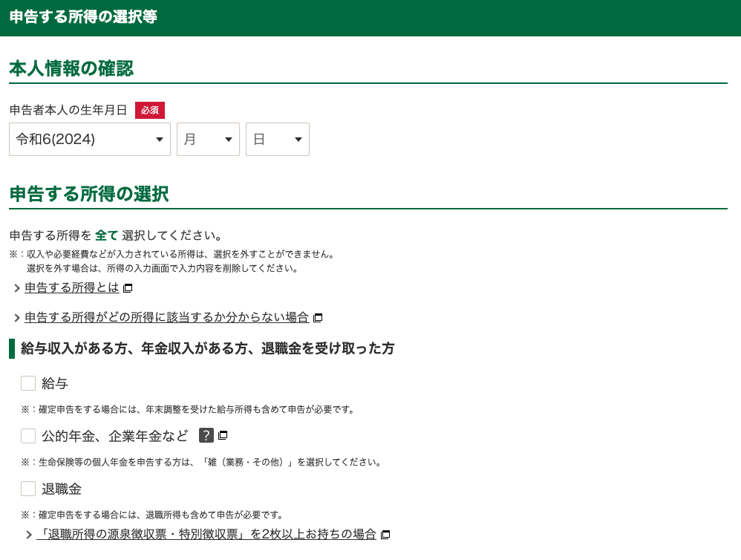This screenshot has height=560, width=741.
Task: Click the 申告する所得の選択等 page title
Action: (83, 16)
